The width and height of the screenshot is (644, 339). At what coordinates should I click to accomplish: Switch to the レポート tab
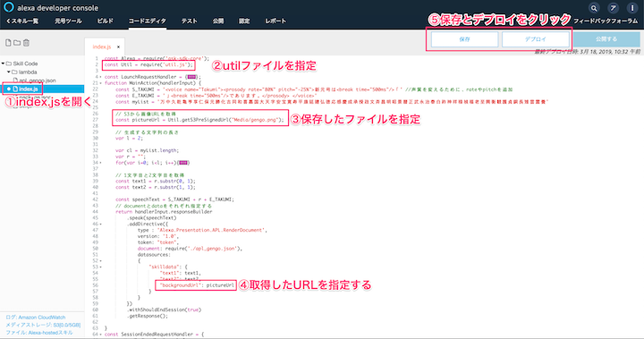pos(275,21)
